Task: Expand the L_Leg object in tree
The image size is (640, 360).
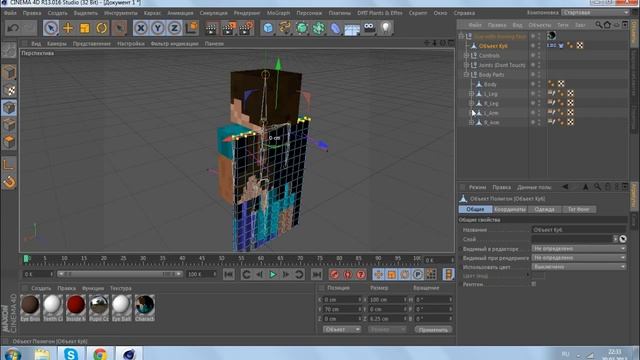Action: click(471, 94)
